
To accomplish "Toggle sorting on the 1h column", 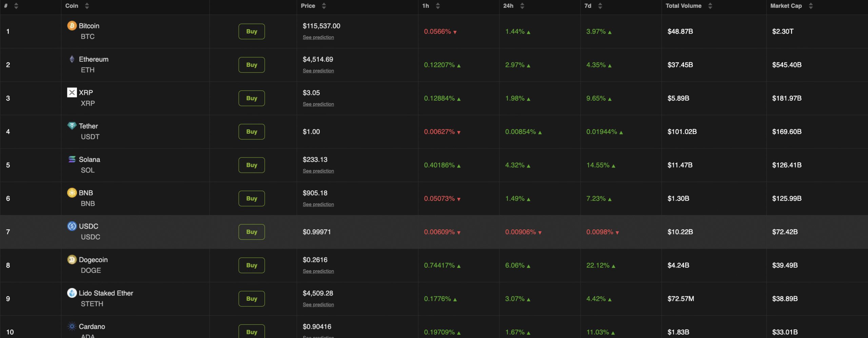I will pos(437,6).
